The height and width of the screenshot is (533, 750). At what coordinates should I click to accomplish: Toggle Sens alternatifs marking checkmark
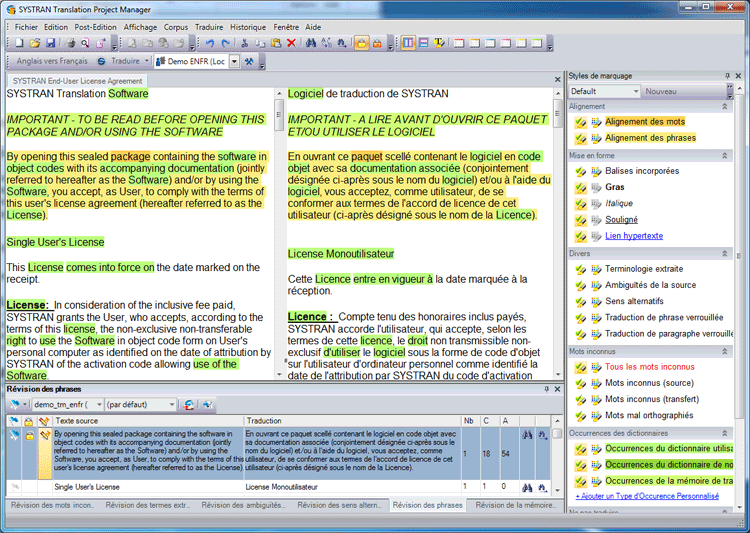click(581, 302)
